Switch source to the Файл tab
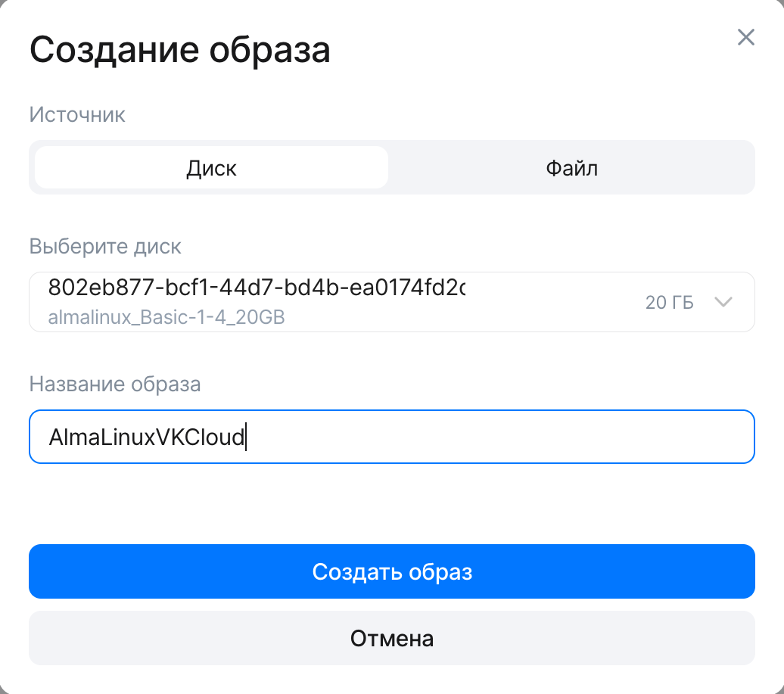This screenshot has height=694, width=784. tap(571, 167)
